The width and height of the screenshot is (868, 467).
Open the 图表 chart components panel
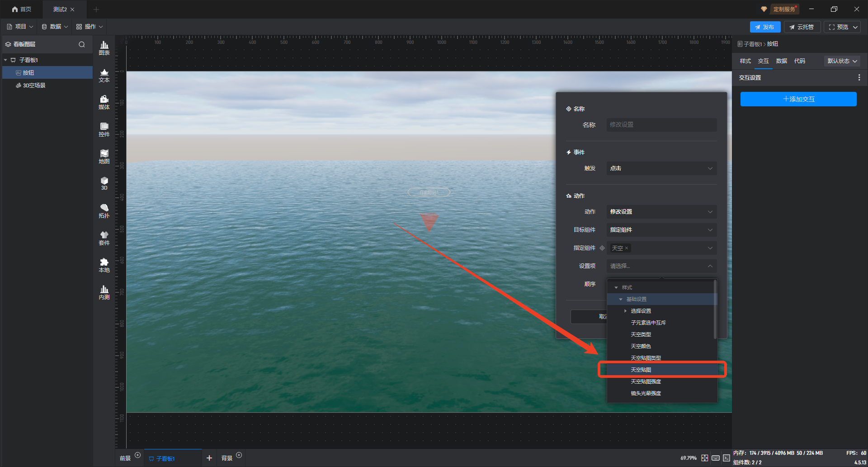pos(104,48)
